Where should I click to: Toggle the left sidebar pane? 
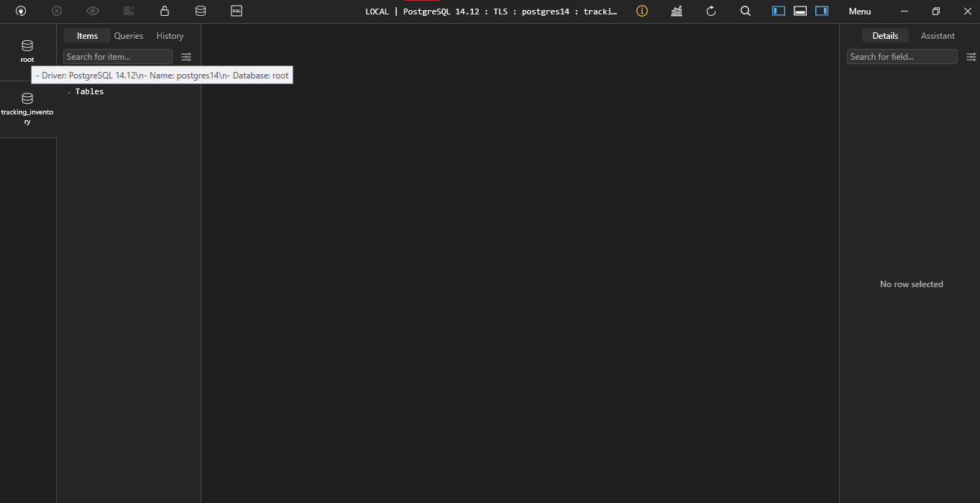point(779,11)
